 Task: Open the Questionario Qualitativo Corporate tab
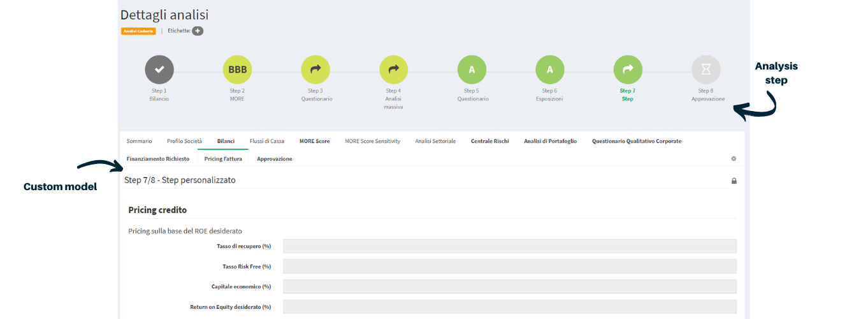pos(637,141)
